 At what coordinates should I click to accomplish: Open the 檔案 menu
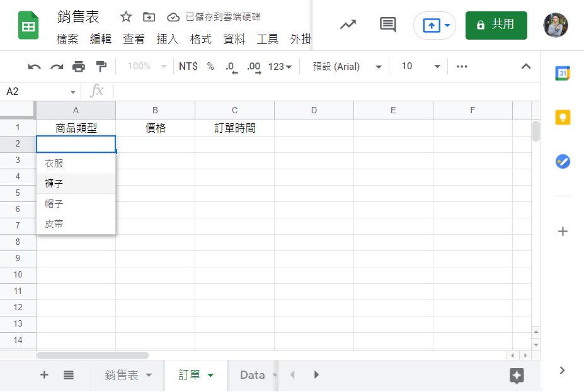[x=67, y=38]
